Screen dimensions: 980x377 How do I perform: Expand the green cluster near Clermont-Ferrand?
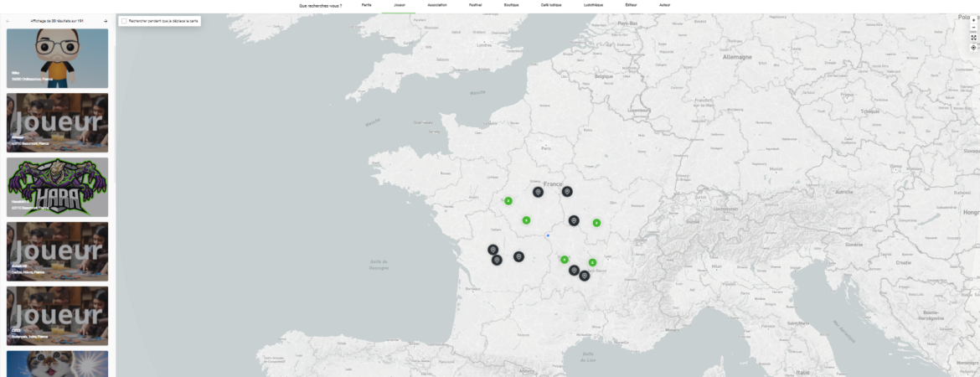(565, 260)
